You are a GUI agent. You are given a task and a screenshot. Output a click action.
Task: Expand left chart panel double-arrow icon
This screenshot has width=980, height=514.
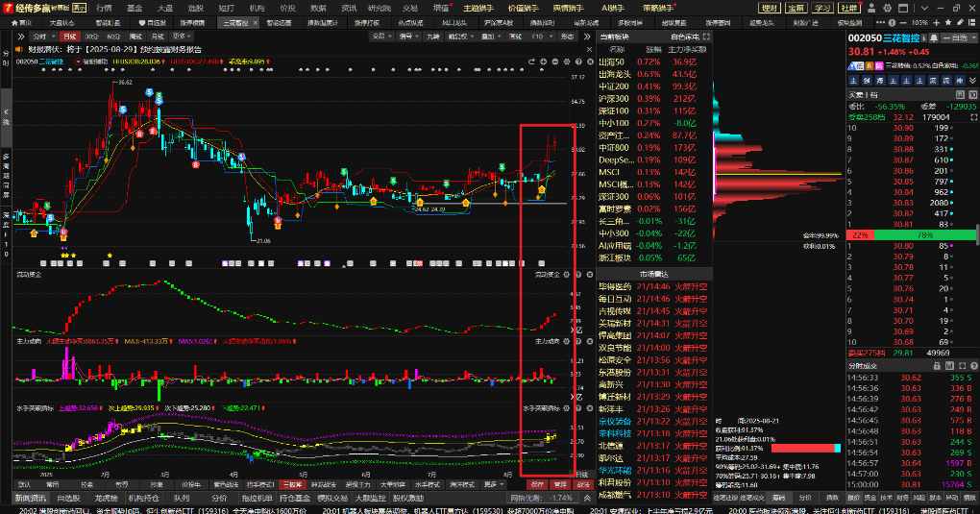(x=20, y=37)
